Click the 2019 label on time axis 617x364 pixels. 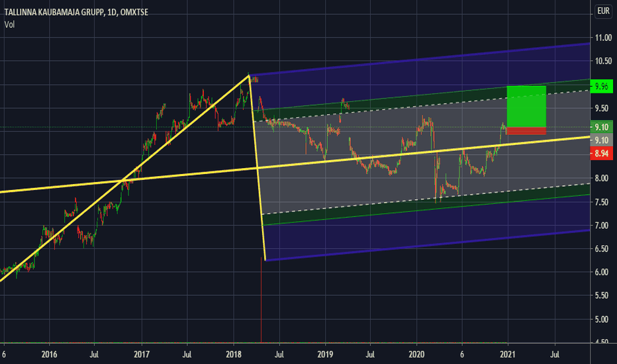click(326, 355)
